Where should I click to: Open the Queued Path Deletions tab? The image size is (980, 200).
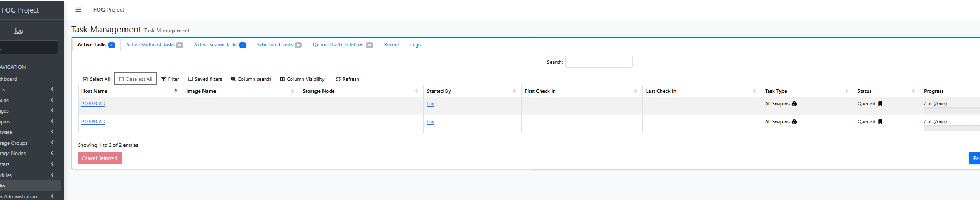343,45
